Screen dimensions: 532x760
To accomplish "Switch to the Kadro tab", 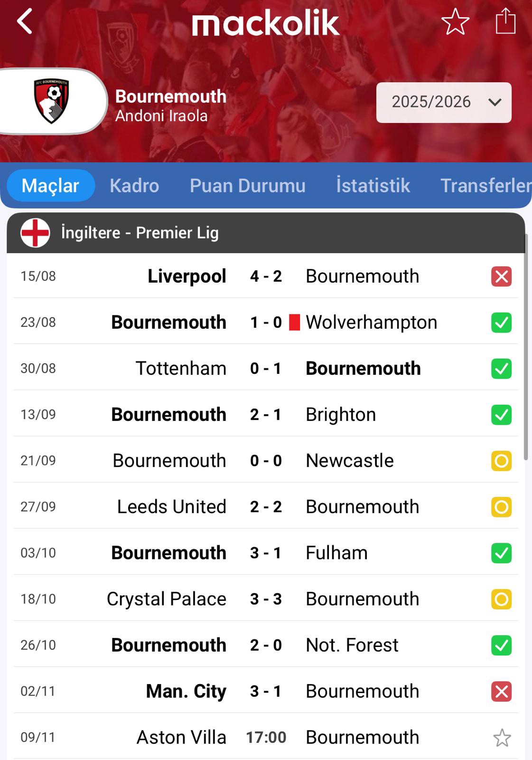I will pyautogui.click(x=134, y=186).
